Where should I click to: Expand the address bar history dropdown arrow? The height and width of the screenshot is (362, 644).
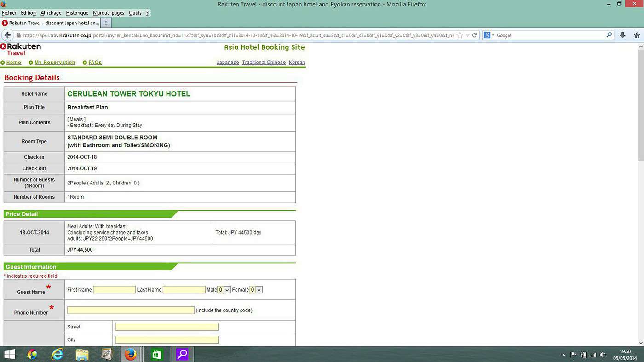coord(467,35)
